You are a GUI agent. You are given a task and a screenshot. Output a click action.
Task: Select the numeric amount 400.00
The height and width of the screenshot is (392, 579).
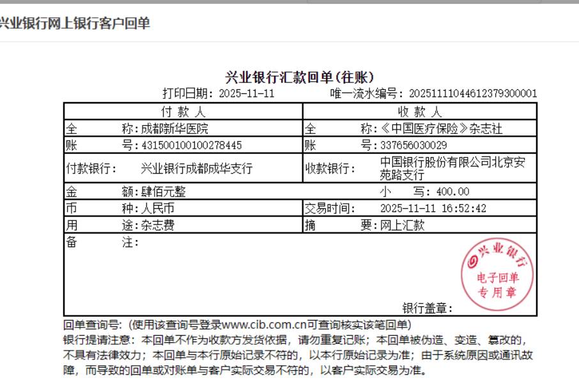point(452,192)
